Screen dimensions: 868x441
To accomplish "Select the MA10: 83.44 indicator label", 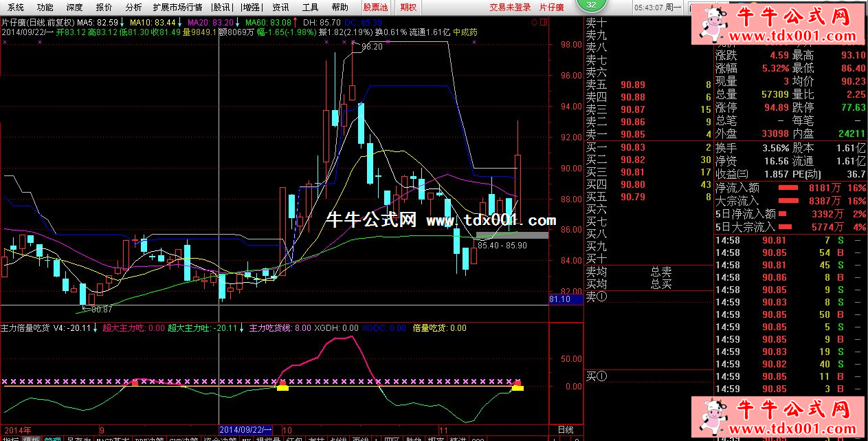I will [x=153, y=22].
